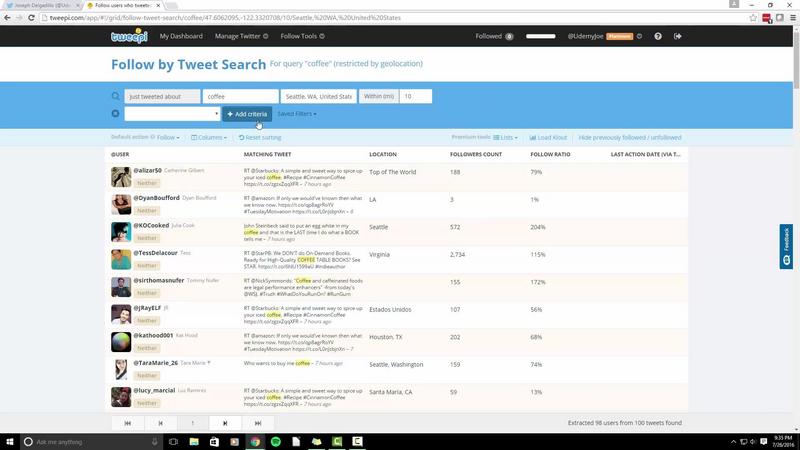Viewport: 800px width, 450px height.
Task: Click the Feedback side tab
Action: [786, 246]
